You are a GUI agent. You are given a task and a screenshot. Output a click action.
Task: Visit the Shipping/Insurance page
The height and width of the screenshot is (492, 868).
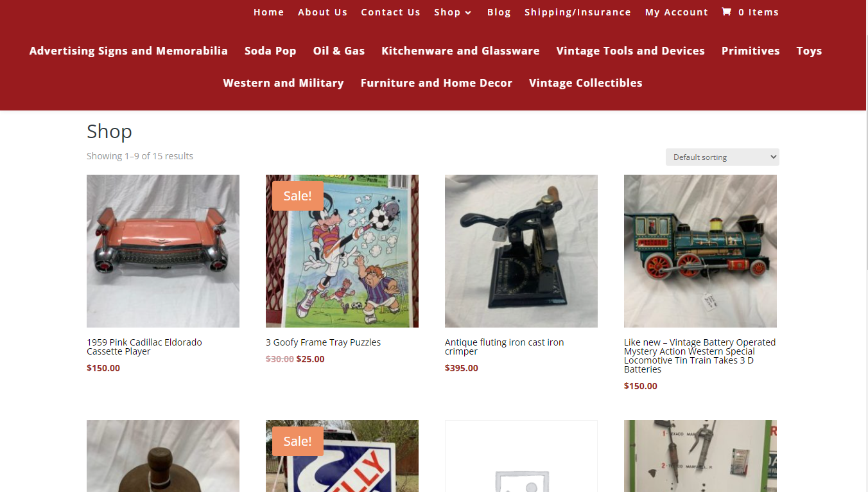pyautogui.click(x=578, y=12)
